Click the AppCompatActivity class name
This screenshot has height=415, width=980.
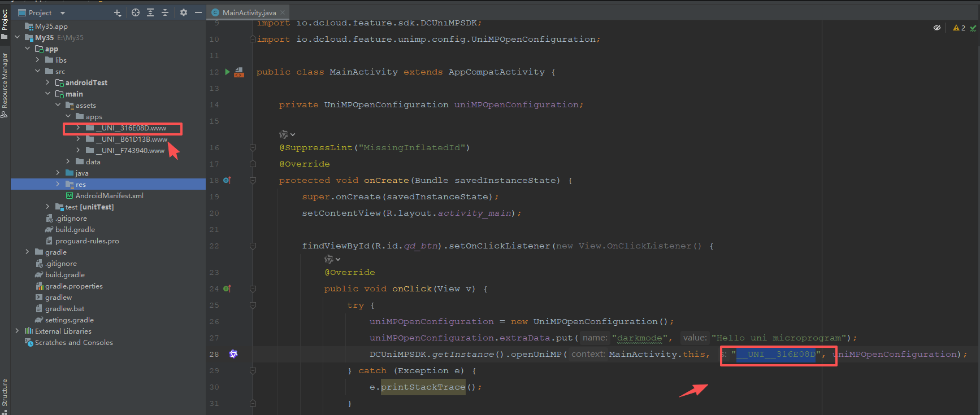coord(496,72)
